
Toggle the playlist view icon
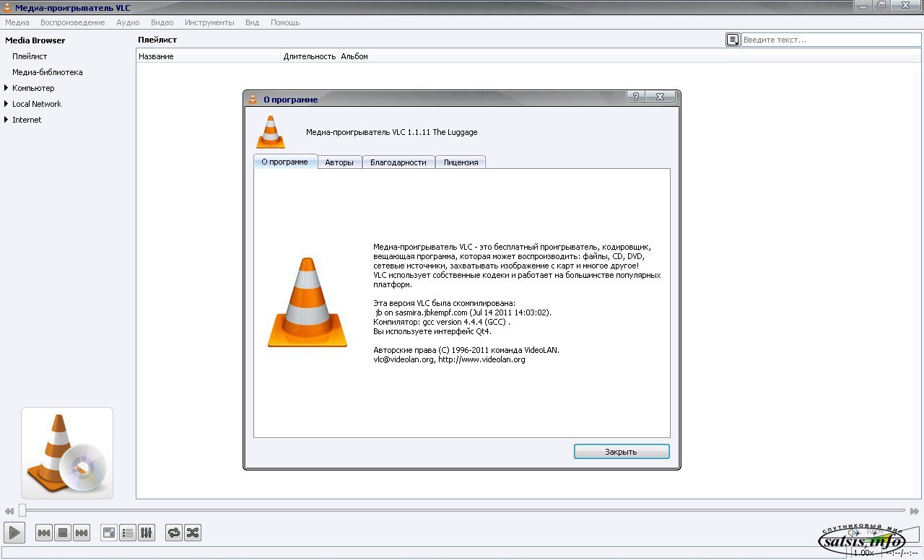128,533
